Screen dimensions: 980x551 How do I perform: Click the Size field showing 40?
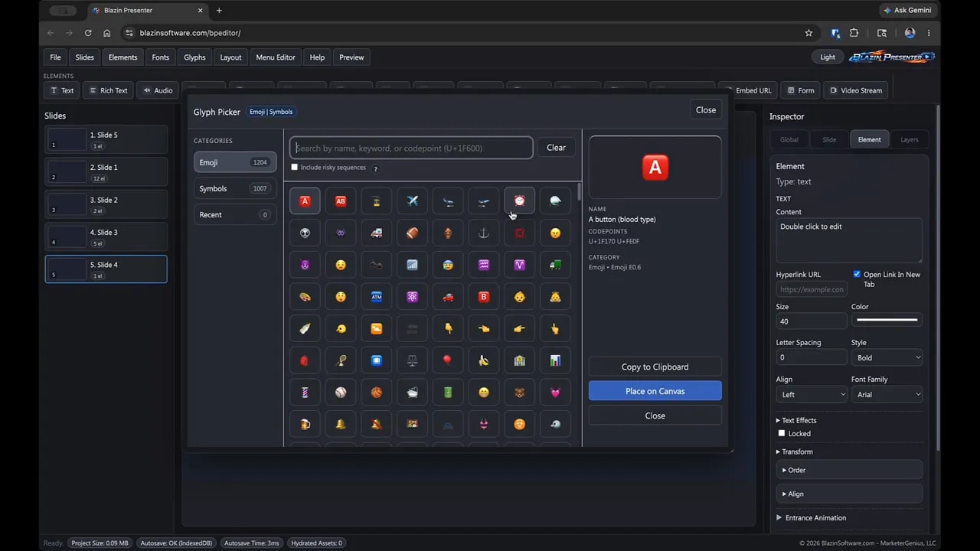[x=812, y=321]
